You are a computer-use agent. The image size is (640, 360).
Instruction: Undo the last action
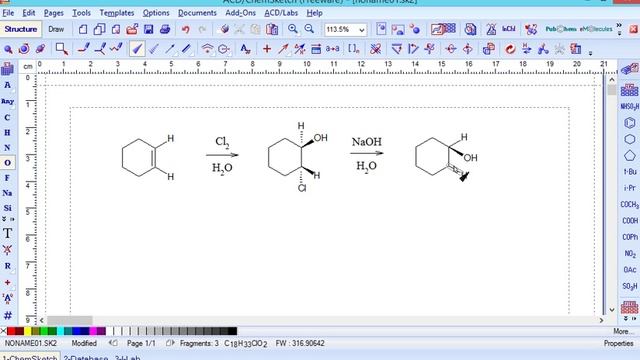(186, 29)
